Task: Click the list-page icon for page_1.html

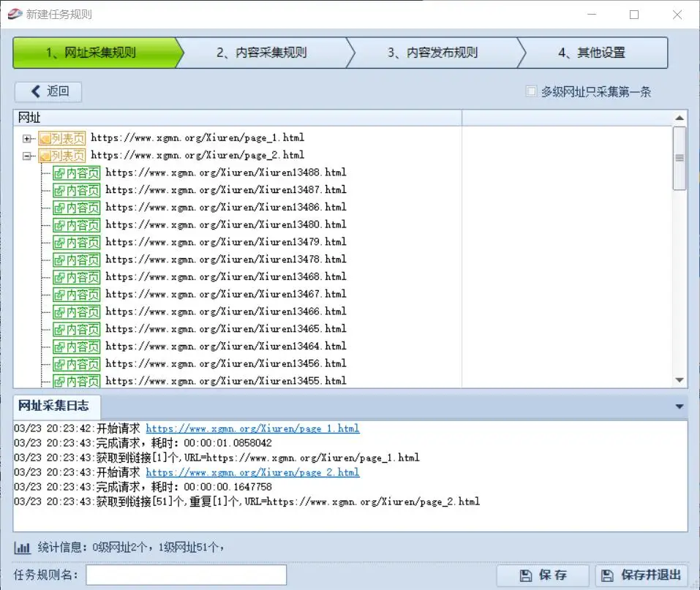Action: click(62, 138)
